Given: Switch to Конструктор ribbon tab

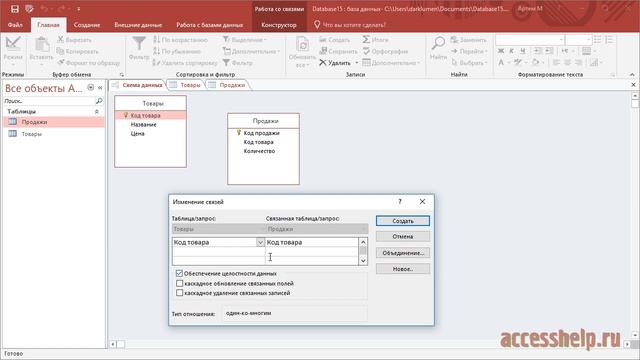Looking at the screenshot, I should coord(279,25).
